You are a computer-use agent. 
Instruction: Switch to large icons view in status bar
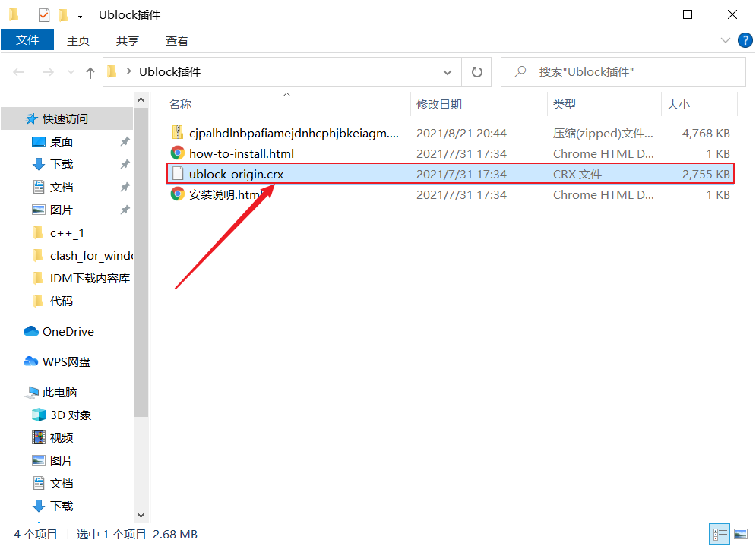pos(741,534)
